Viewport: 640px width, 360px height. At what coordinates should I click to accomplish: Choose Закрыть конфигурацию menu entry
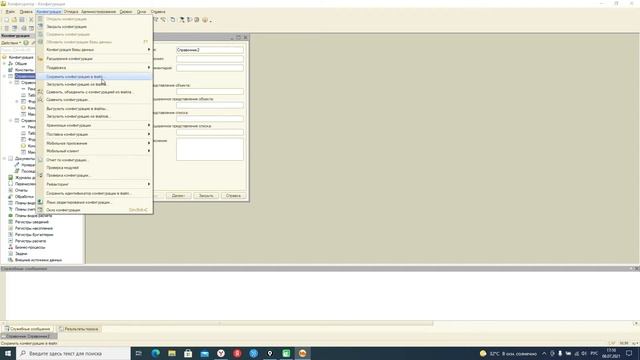click(95, 27)
